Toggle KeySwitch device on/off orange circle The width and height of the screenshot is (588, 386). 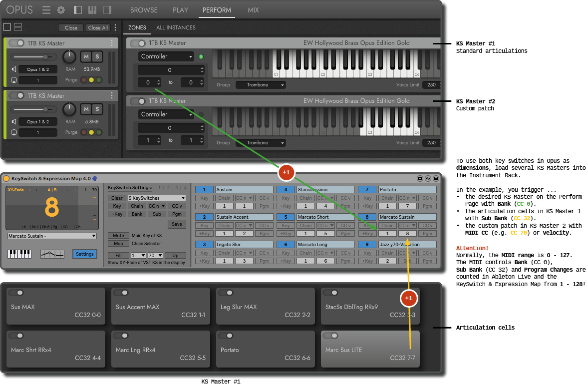click(6, 179)
